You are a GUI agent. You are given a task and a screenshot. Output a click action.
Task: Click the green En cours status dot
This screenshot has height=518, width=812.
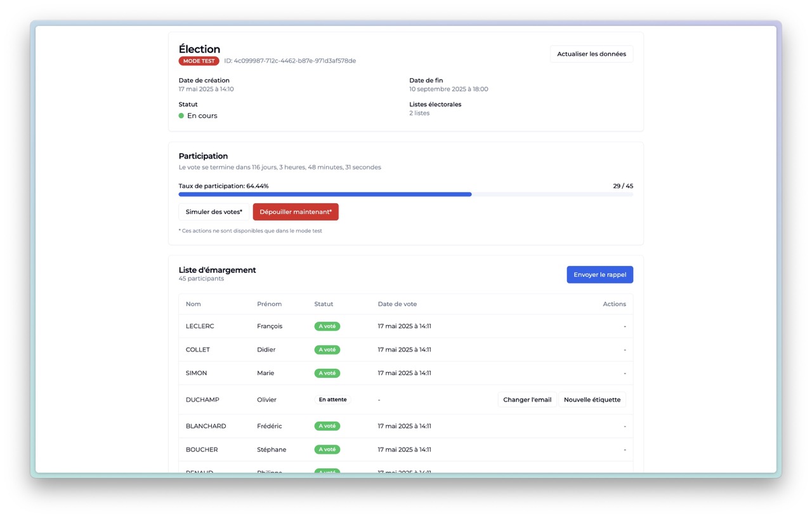[181, 116]
